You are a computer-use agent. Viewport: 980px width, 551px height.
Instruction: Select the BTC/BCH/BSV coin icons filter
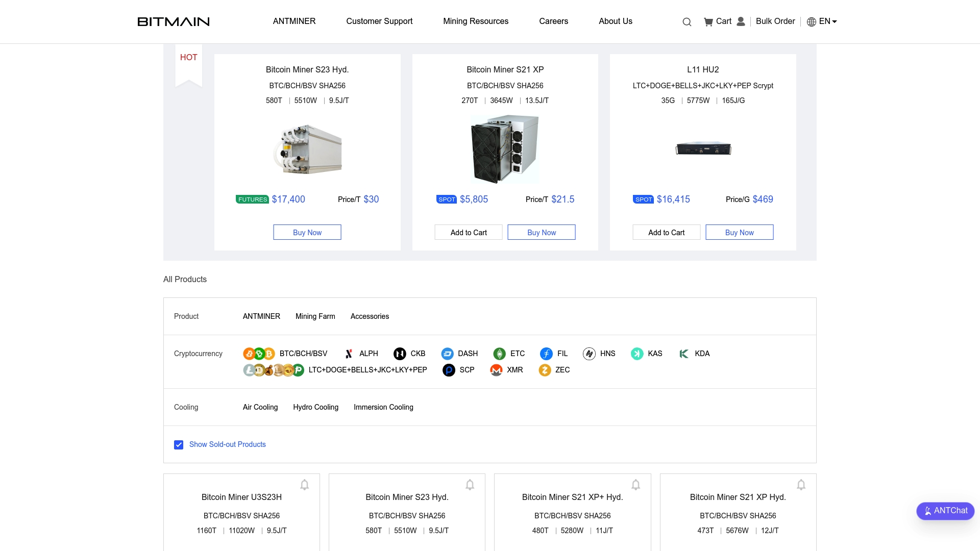click(x=259, y=354)
